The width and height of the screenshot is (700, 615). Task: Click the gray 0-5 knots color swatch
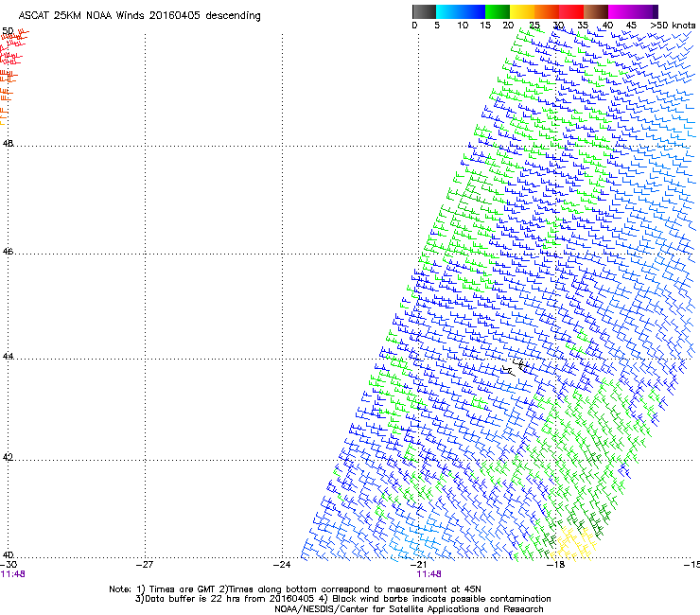424,11
